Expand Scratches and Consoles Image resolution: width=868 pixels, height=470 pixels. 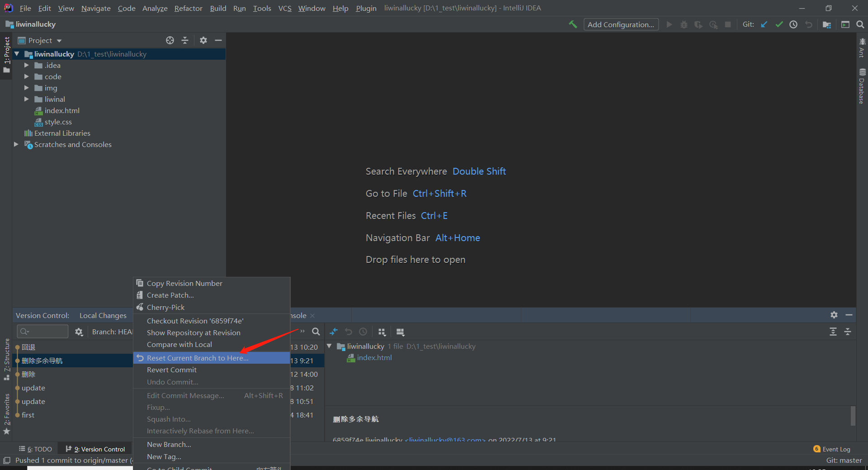[16, 144]
